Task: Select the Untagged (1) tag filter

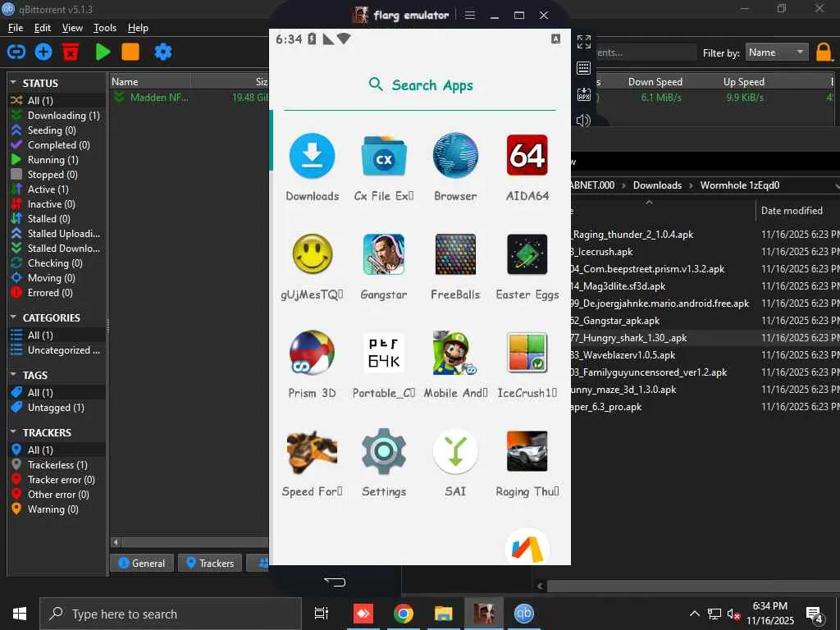Action: [x=57, y=407]
